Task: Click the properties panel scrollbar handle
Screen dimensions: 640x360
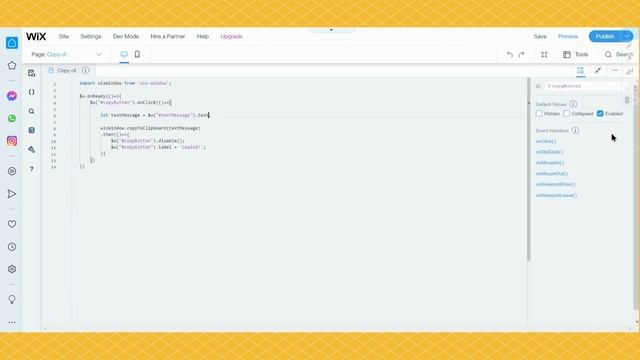Action: coord(627,100)
